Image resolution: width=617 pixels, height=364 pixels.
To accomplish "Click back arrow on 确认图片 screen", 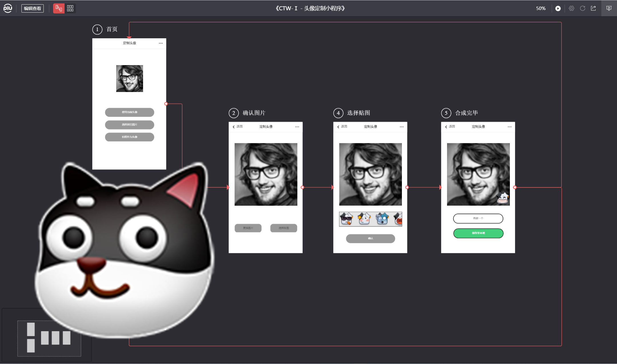I will pyautogui.click(x=234, y=127).
